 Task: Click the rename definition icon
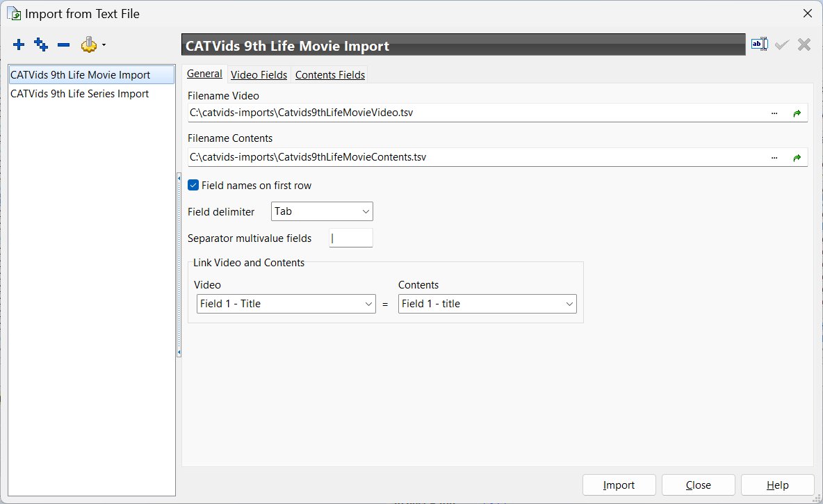(759, 44)
